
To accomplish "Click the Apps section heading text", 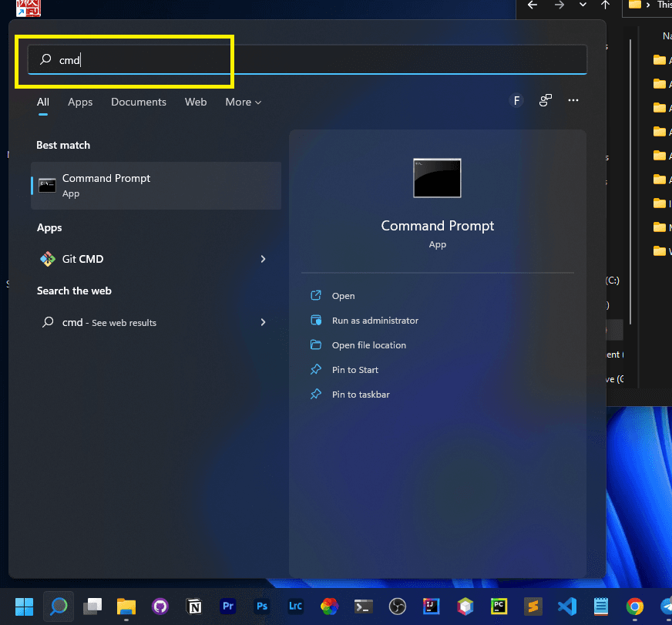I will 49,227.
